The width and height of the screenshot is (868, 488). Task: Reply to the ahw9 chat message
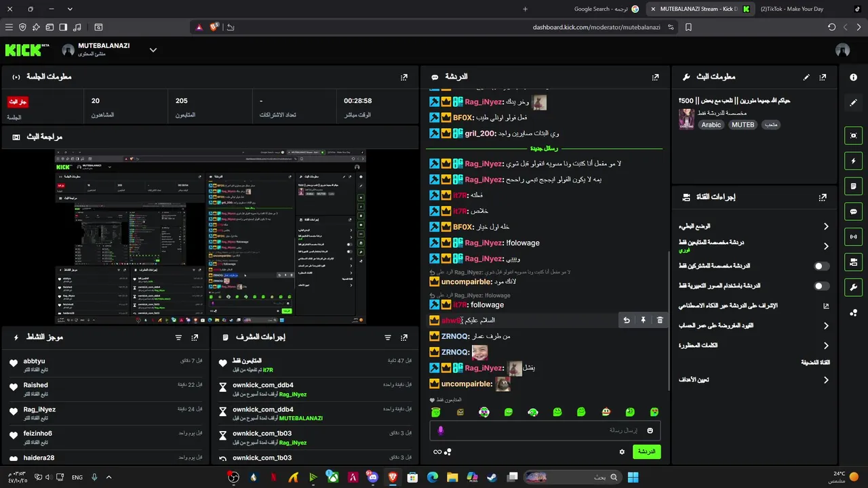pos(627,320)
